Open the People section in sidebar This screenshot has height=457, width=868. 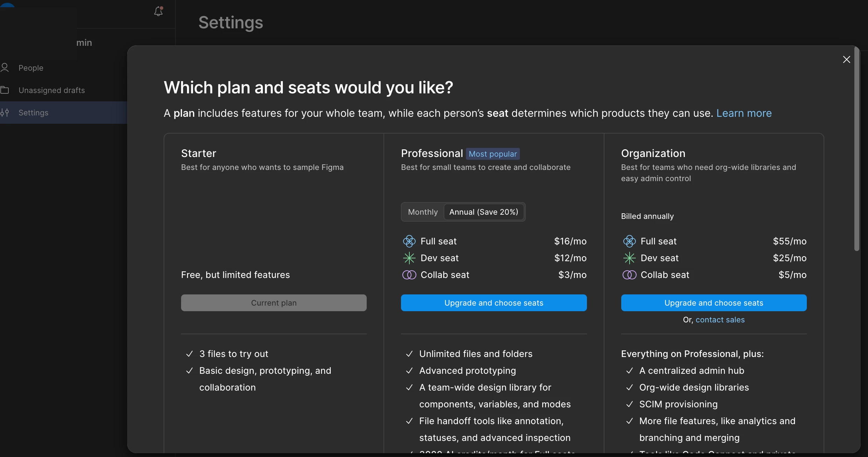pyautogui.click(x=31, y=68)
